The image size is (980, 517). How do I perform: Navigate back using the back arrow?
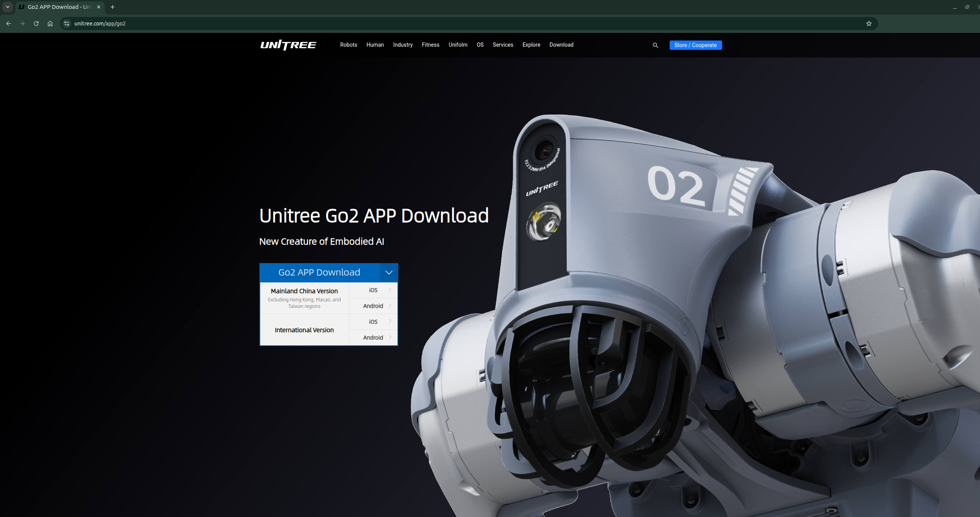[8, 24]
